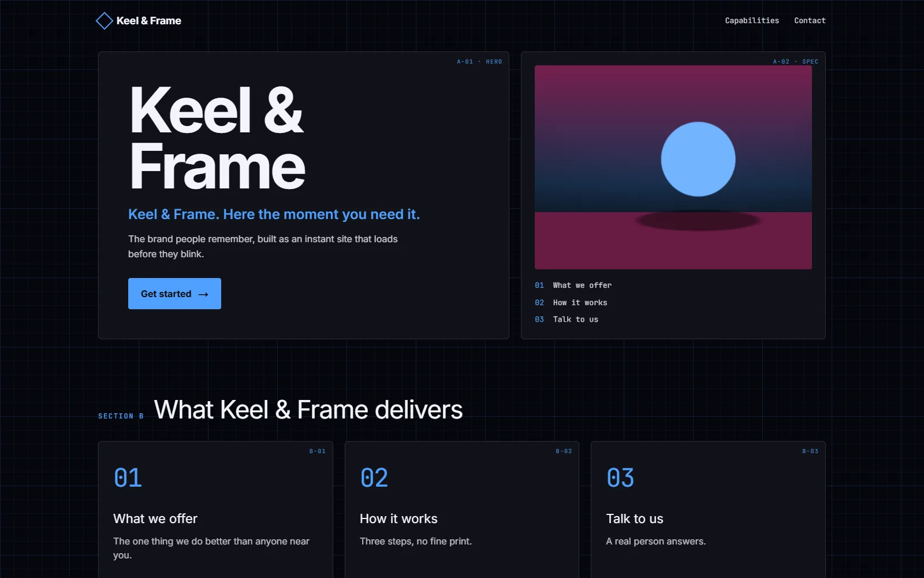
Task: Click 'The one thing we do better' description
Action: [x=211, y=548]
